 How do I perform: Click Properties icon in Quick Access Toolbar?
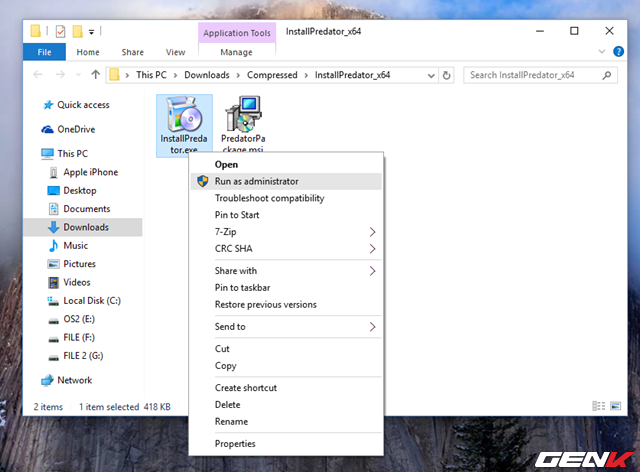coord(60,31)
